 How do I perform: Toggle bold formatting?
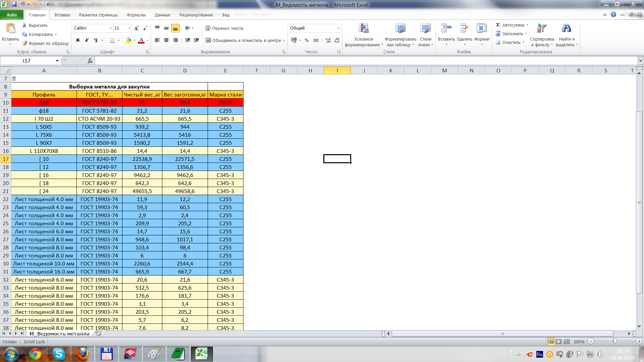tap(78, 40)
